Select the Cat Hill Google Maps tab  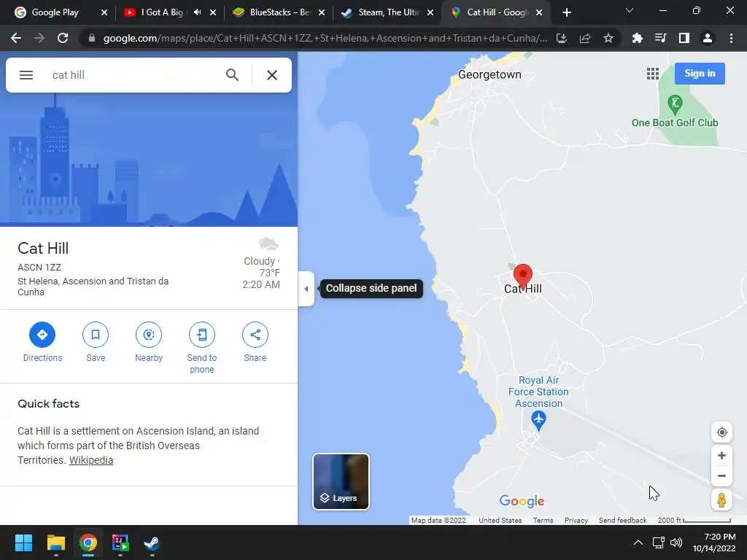(495, 12)
